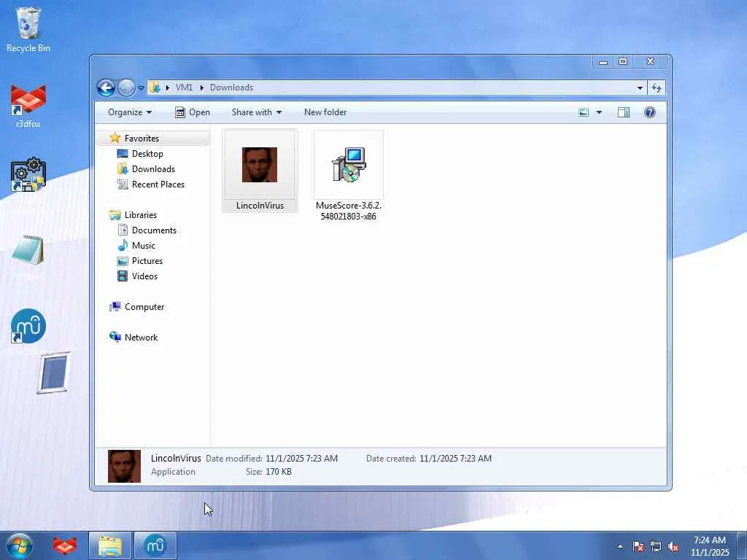Open Downloads under Favorites
The height and width of the screenshot is (560, 747).
tap(153, 169)
